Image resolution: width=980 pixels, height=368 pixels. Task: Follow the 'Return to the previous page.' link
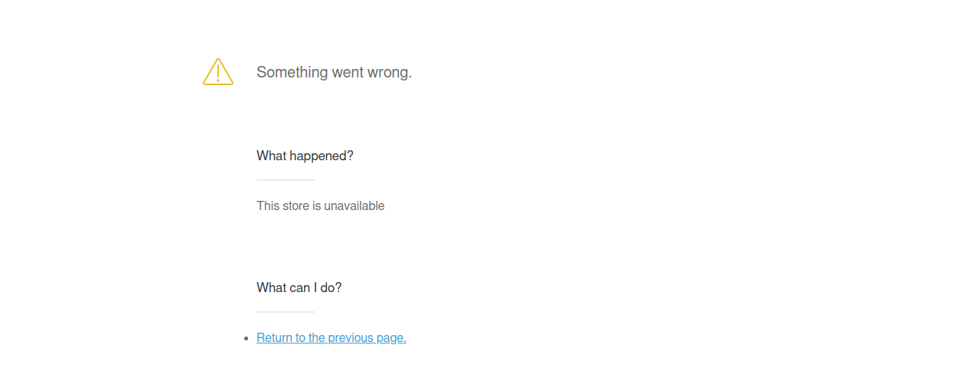[x=332, y=338]
